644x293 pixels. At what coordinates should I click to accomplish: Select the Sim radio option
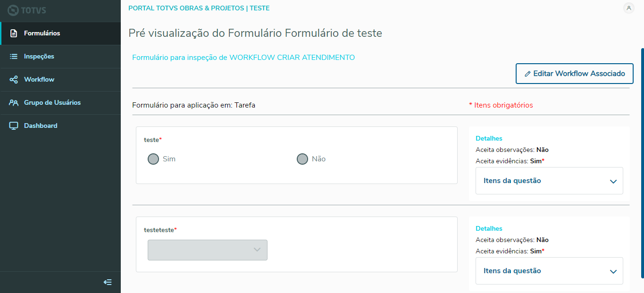(153, 159)
